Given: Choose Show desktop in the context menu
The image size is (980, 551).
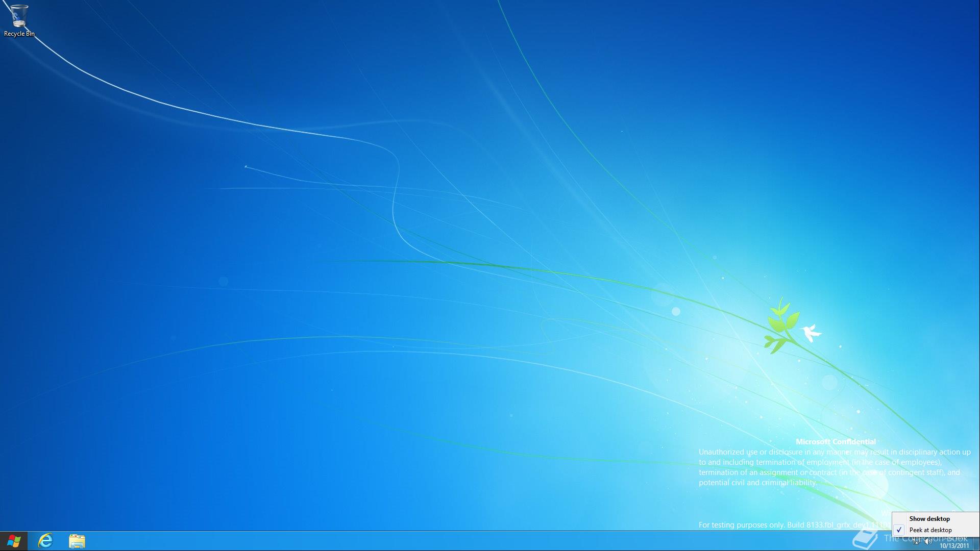Looking at the screenshot, I should pyautogui.click(x=929, y=519).
